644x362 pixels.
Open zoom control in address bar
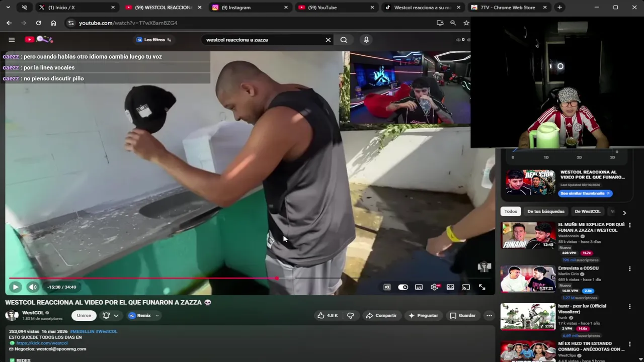point(453,23)
